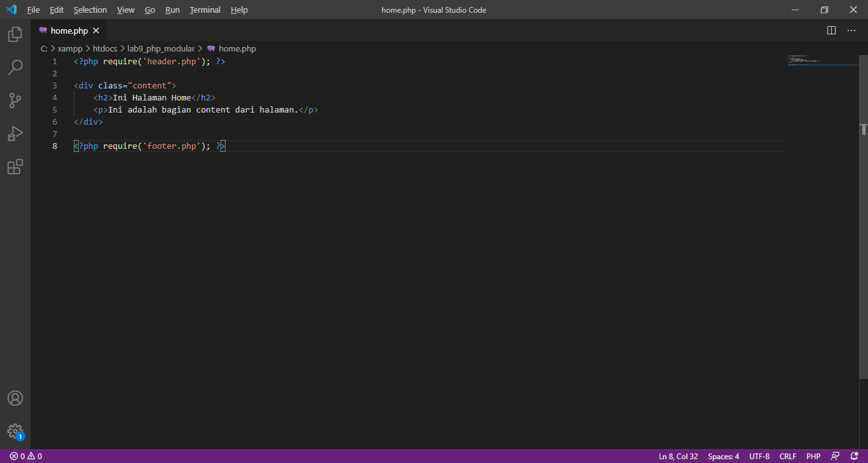
Task: Change indentation via Spaces: 4
Action: click(x=723, y=456)
